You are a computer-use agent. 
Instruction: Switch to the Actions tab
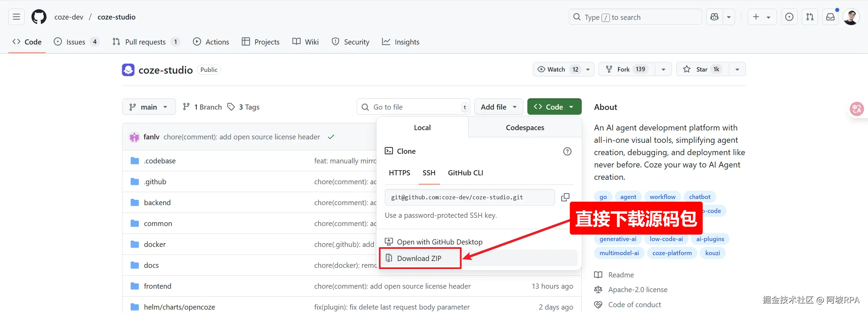point(211,42)
